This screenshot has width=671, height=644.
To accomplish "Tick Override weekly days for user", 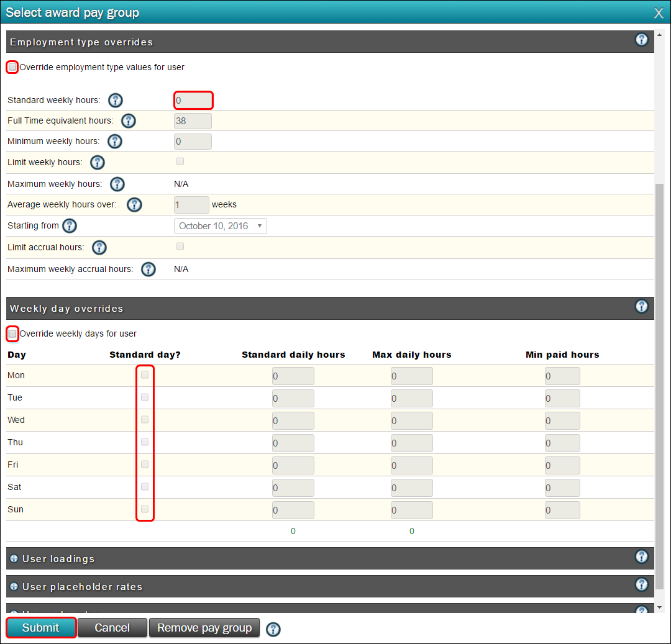I will click(x=12, y=333).
